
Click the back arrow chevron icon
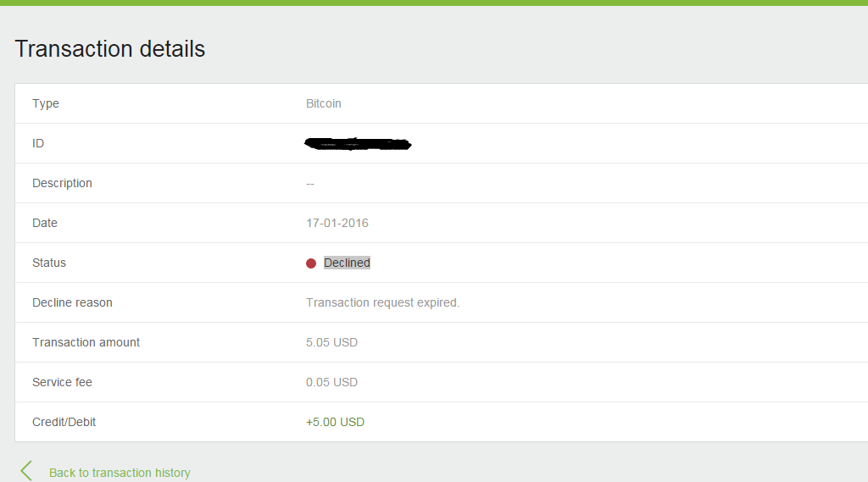pyautogui.click(x=26, y=471)
